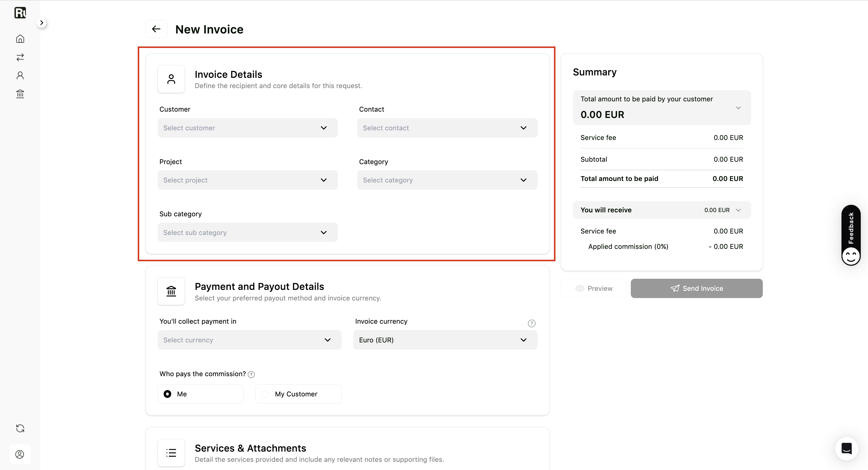Open the Select category dropdown
Screen dimensions: 868x470
447,180
